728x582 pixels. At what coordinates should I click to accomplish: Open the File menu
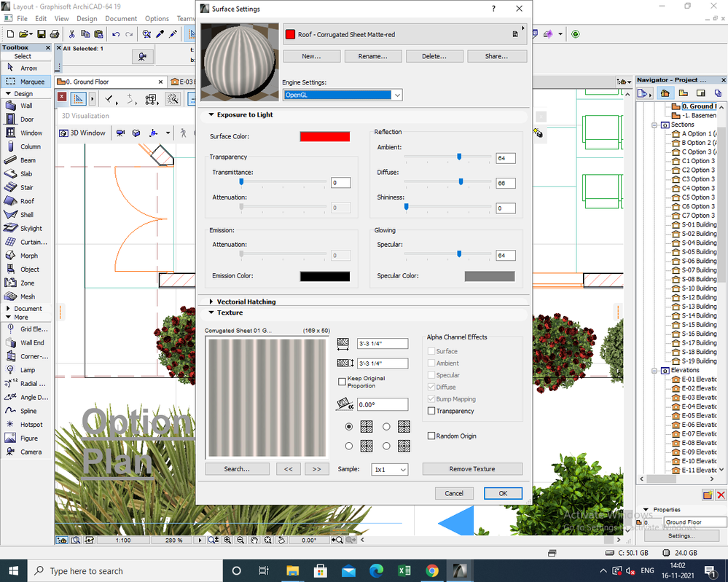22,18
